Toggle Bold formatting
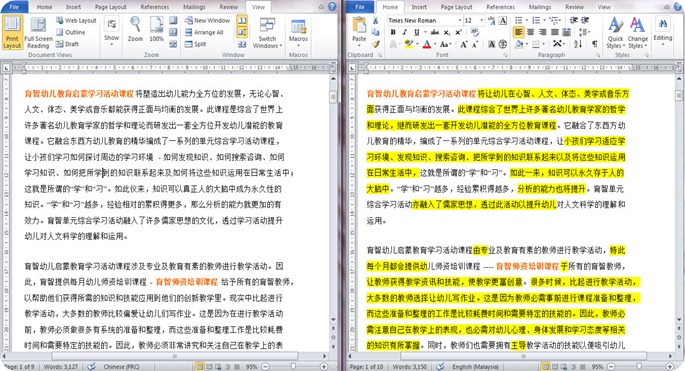This screenshot has width=685, height=371. tap(393, 32)
